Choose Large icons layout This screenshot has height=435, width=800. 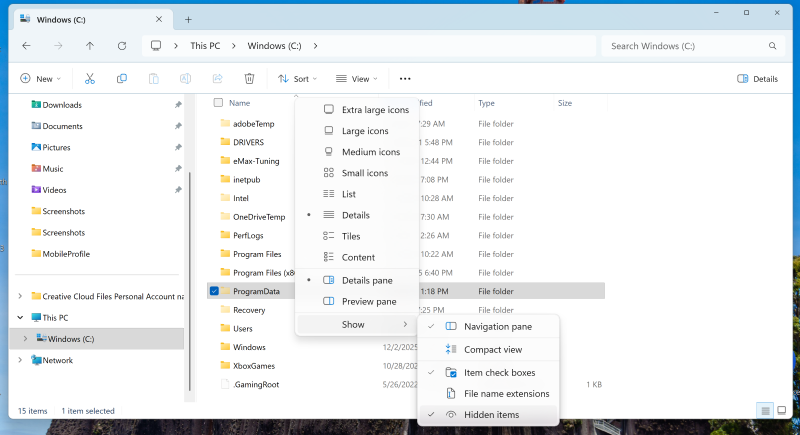(357, 131)
